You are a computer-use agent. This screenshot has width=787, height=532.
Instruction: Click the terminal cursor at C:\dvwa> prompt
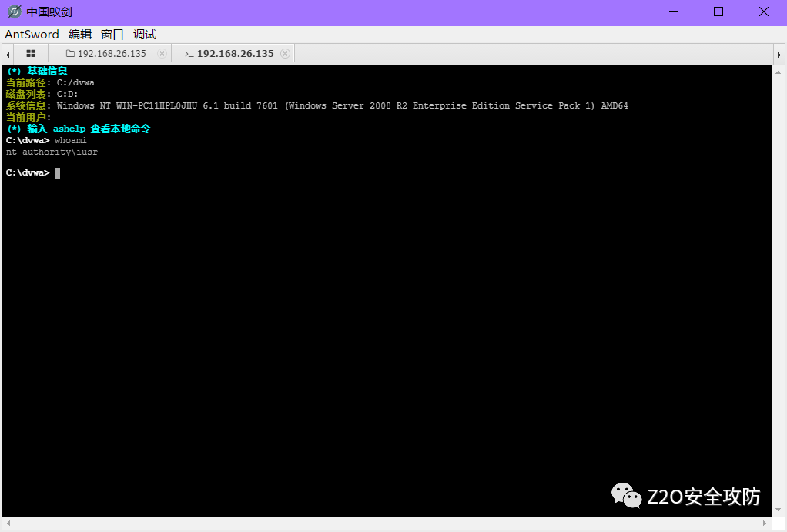57,173
